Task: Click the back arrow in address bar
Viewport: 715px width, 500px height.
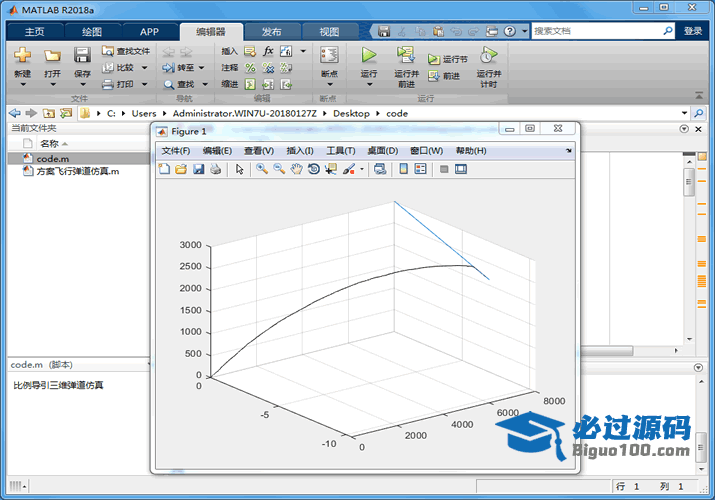Action: click(x=15, y=113)
